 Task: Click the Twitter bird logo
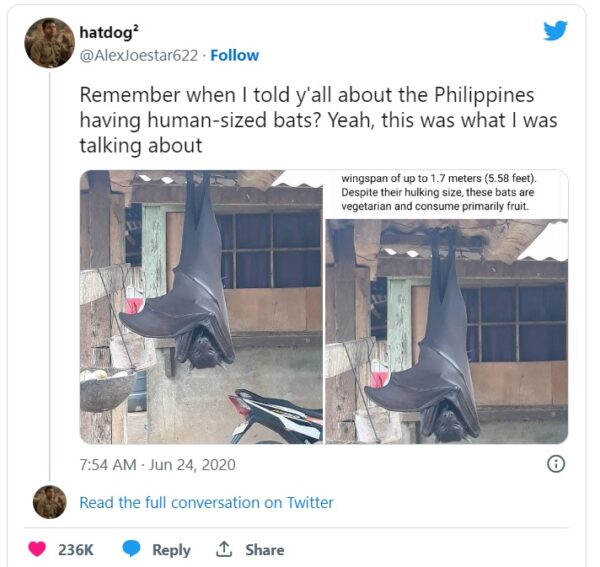555,31
